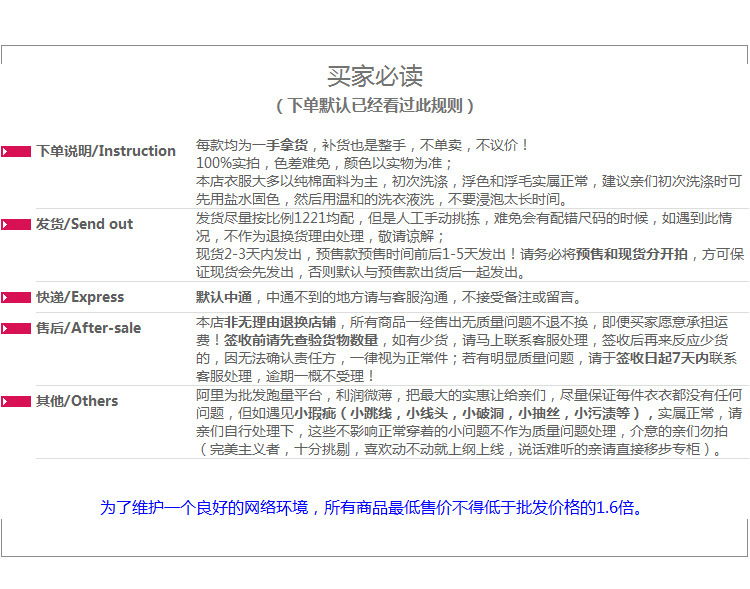
Task: Click the line starting （完美主义者
Action: point(459,449)
